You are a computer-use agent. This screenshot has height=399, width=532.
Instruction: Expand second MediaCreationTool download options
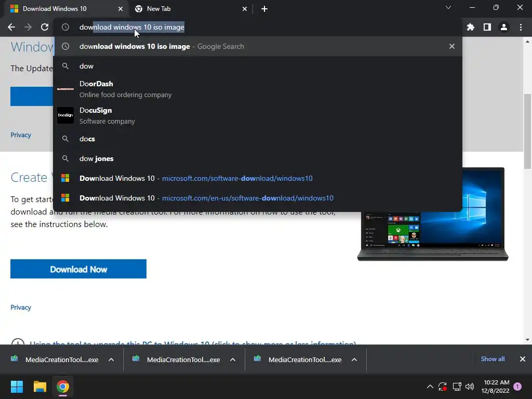tap(232, 360)
